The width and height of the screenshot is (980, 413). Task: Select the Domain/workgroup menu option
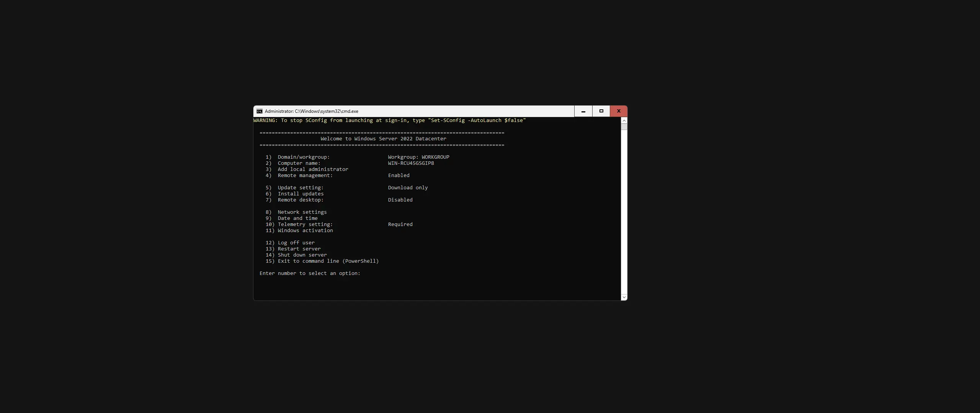coord(304,157)
